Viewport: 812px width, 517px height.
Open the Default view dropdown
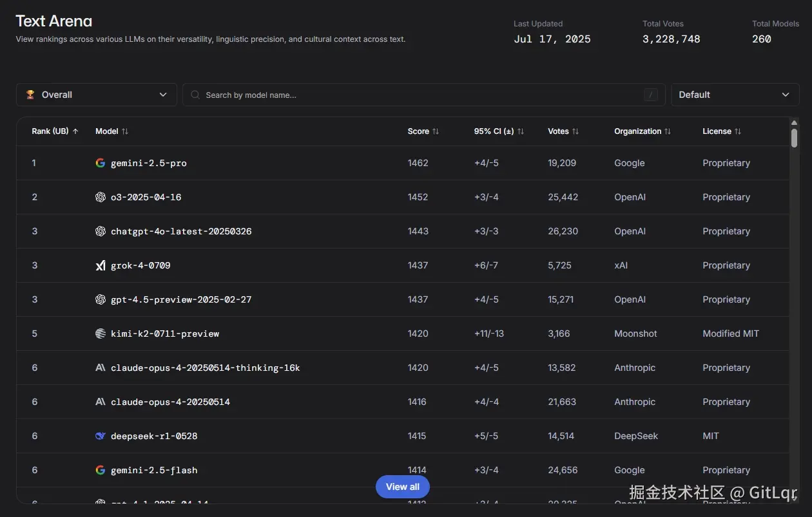pos(735,95)
